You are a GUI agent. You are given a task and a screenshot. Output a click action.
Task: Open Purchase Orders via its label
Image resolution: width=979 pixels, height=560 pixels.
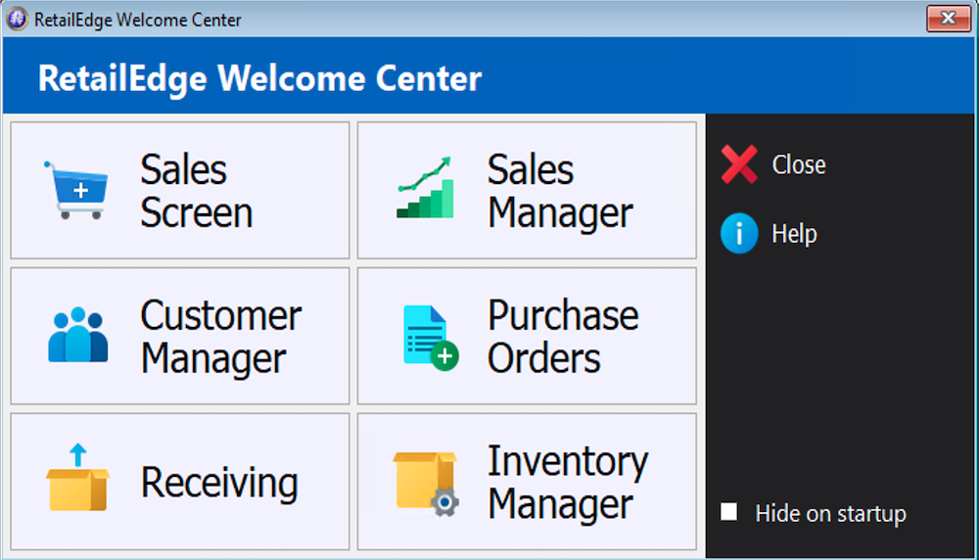point(562,337)
